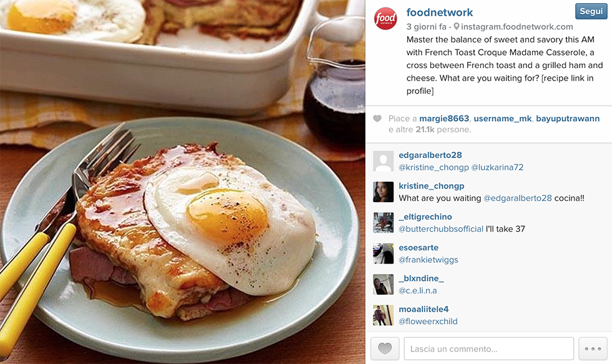Click the location pin icon
612x364 pixels.
click(x=457, y=26)
